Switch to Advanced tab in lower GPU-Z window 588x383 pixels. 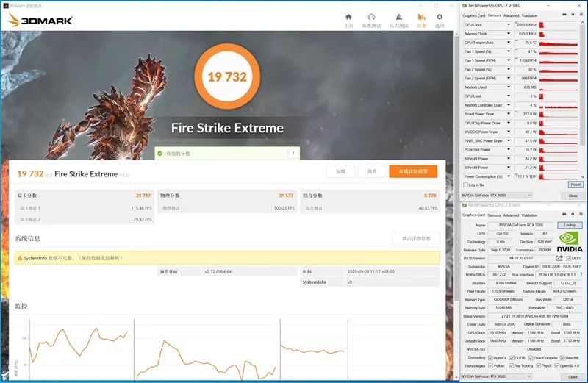click(x=511, y=215)
